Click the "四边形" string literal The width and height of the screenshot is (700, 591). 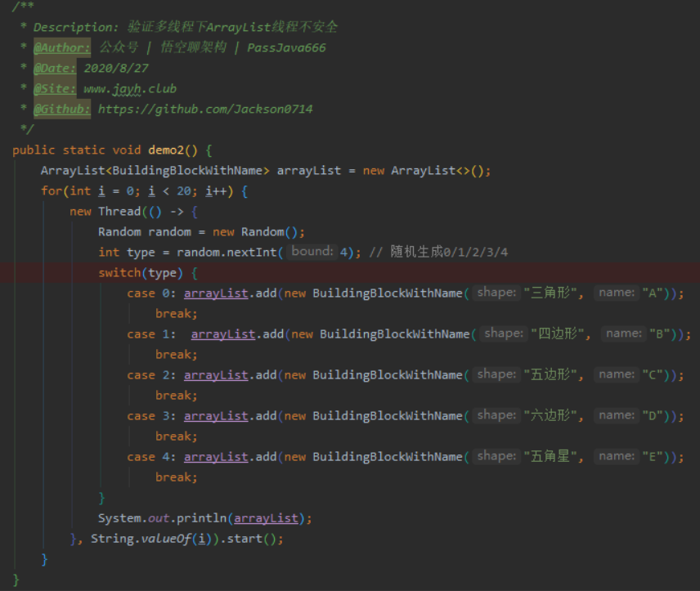tap(558, 334)
